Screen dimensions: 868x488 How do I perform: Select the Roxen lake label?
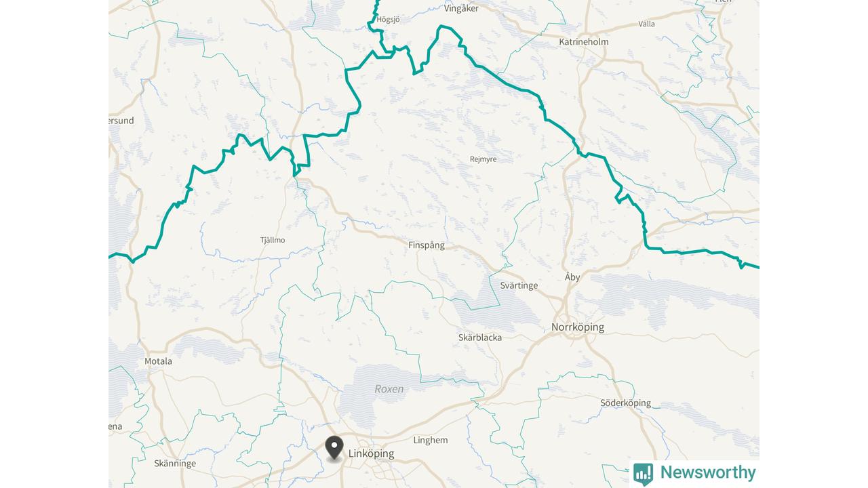pos(389,389)
